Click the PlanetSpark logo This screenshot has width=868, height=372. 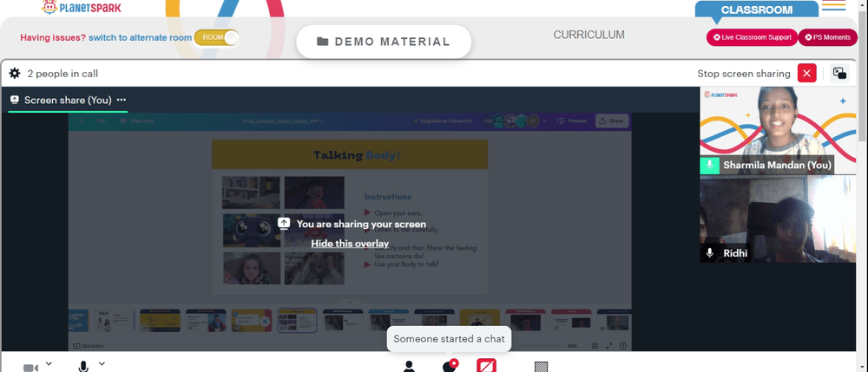pos(81,7)
